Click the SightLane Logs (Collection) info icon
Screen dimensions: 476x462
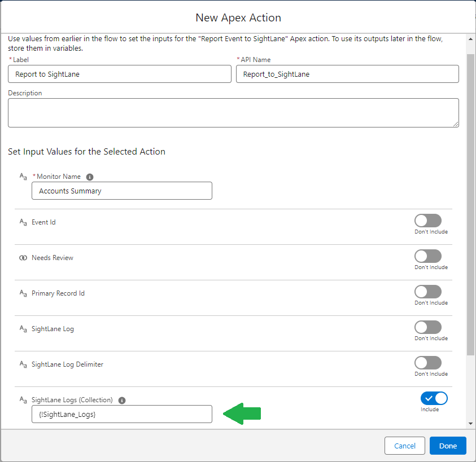click(x=122, y=400)
